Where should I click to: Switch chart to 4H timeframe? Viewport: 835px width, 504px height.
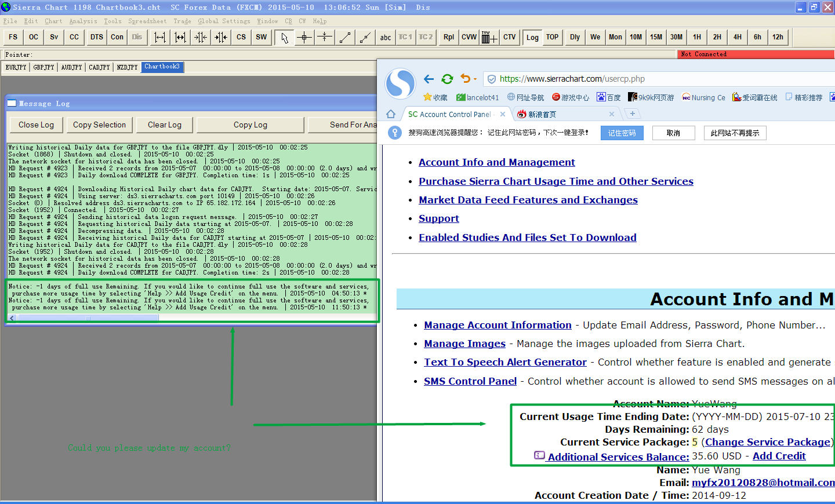coord(738,37)
